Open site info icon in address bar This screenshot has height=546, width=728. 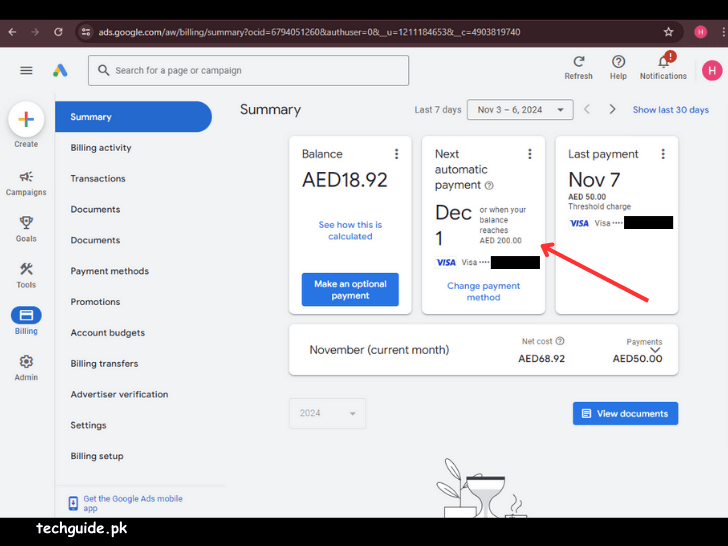coord(86,32)
